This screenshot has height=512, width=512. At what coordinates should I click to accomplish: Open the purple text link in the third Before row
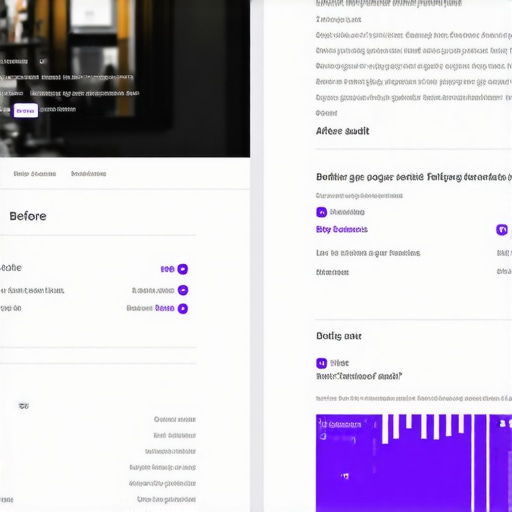pos(165,308)
